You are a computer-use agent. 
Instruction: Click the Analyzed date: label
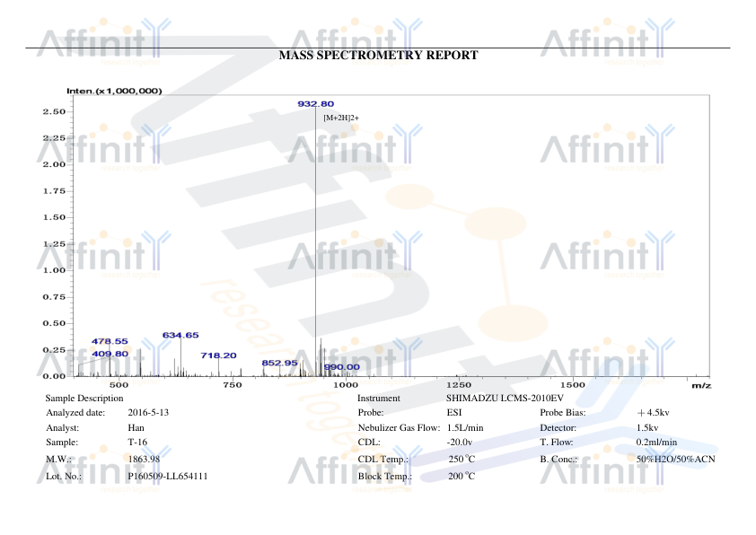(x=75, y=413)
